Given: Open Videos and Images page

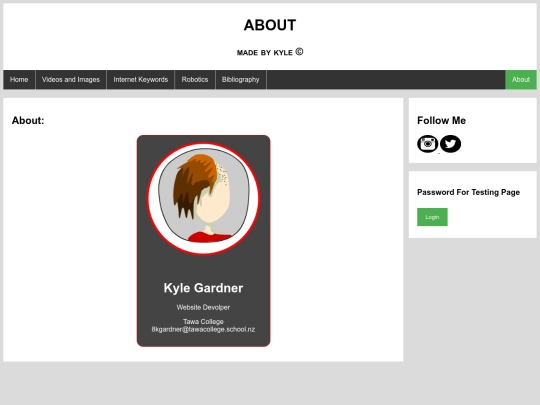Looking at the screenshot, I should click(x=71, y=80).
